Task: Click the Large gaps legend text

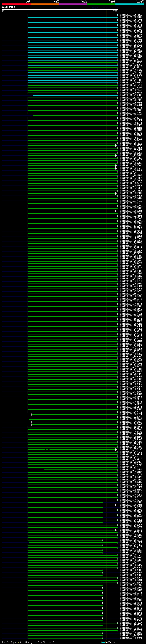Action: 10,642
